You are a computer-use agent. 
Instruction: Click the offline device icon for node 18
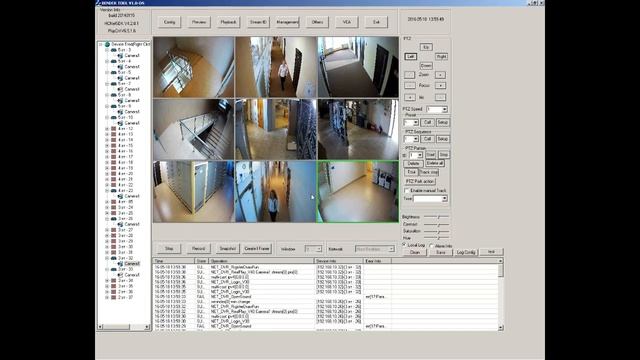tap(114, 162)
